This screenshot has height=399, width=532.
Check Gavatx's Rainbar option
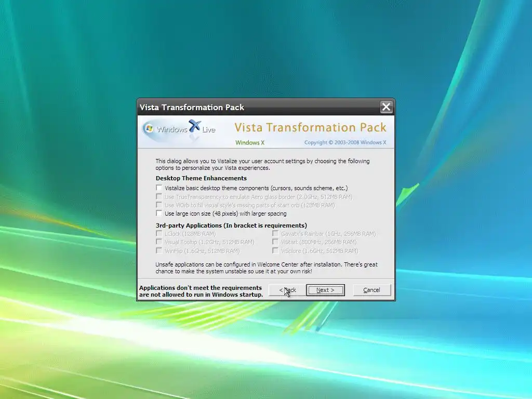275,233
